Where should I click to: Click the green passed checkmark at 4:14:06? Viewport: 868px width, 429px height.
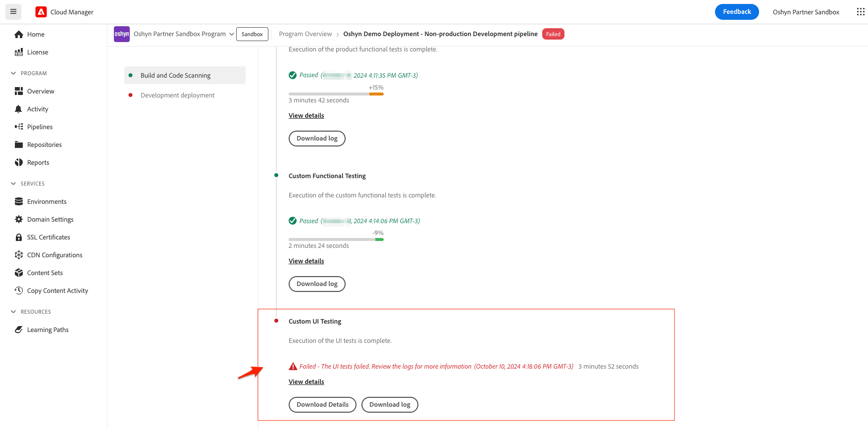pos(293,221)
